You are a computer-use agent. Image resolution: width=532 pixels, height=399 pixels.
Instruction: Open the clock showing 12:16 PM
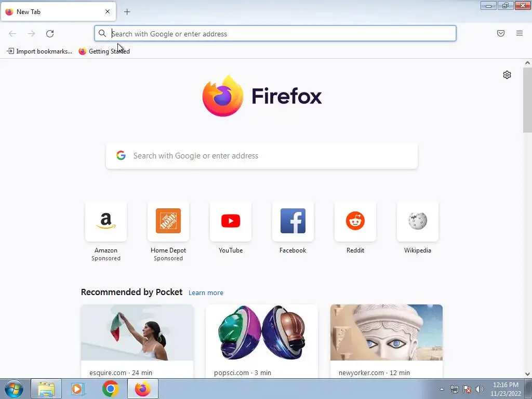pos(506,389)
